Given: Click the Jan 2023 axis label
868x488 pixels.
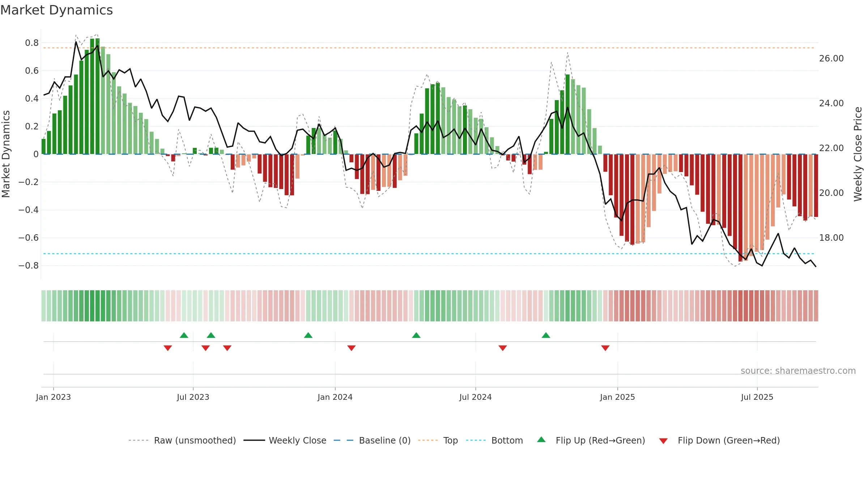Looking at the screenshot, I should [54, 397].
